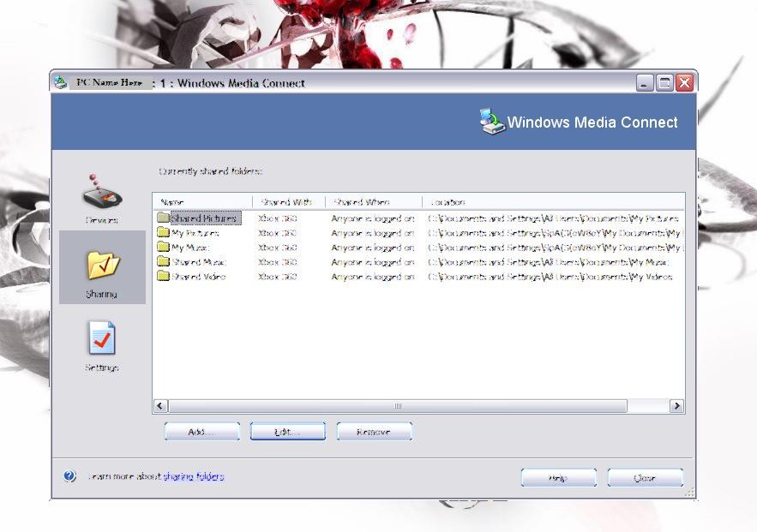Click 'Anyone is logged on' in My Pictures row
Screen dimensions: 757x532
tap(373, 233)
